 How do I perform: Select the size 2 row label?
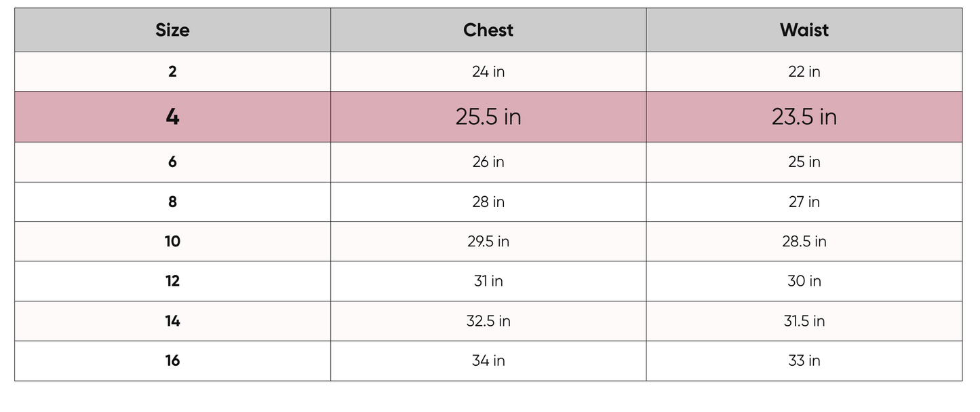click(172, 71)
